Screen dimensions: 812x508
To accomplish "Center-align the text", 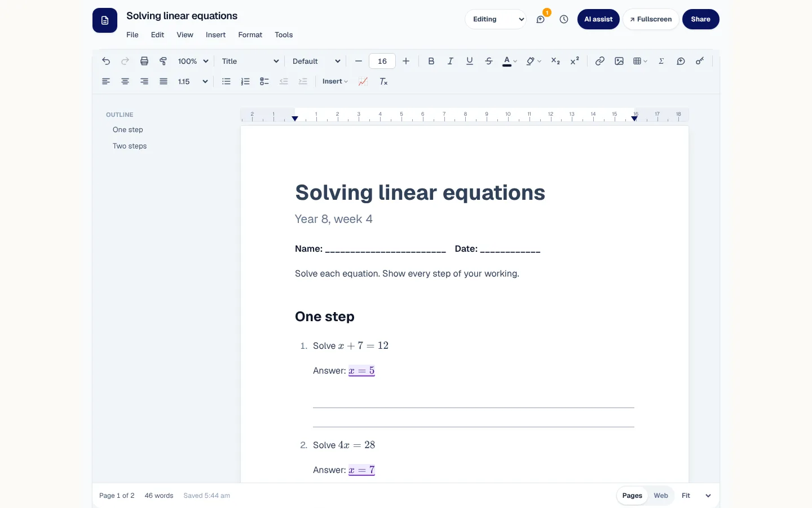I will coord(125,81).
